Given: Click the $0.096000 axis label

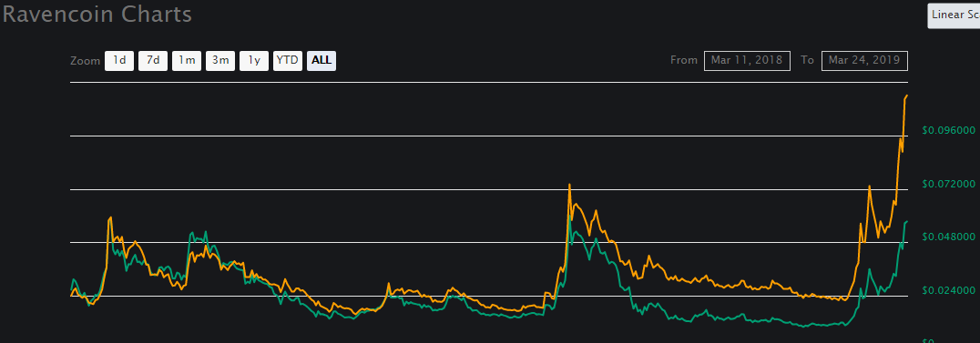Looking at the screenshot, I should [x=949, y=130].
